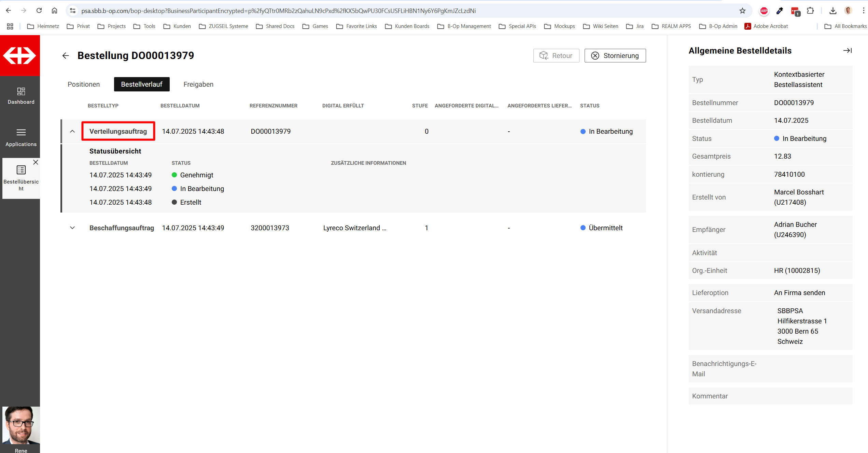Click Rene's user profile photo

click(21, 425)
